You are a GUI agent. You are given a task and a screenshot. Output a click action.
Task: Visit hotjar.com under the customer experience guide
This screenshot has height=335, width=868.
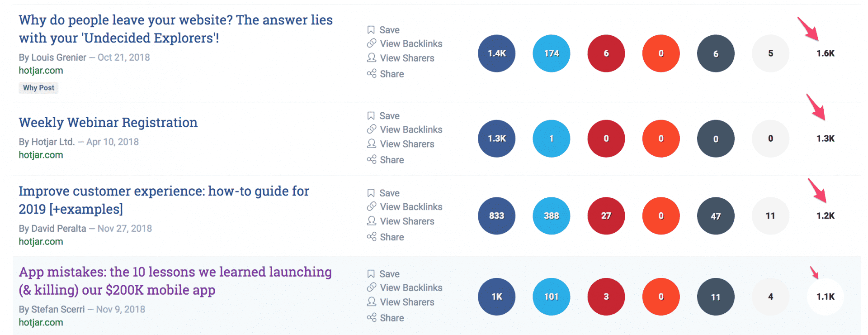[41, 241]
